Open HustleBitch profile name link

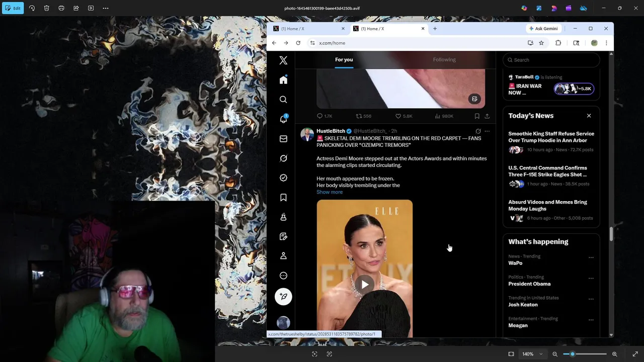pyautogui.click(x=331, y=131)
